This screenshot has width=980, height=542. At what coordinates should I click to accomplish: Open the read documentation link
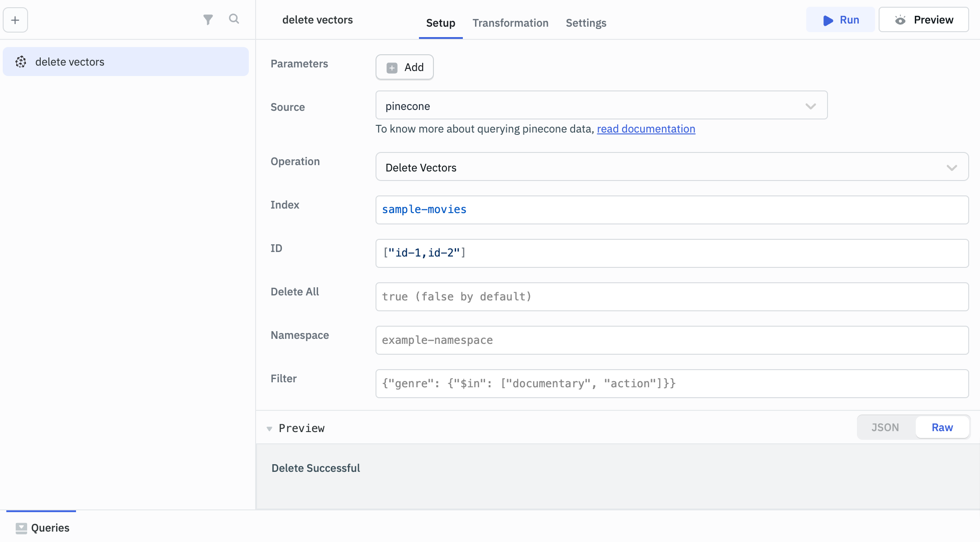click(x=646, y=129)
